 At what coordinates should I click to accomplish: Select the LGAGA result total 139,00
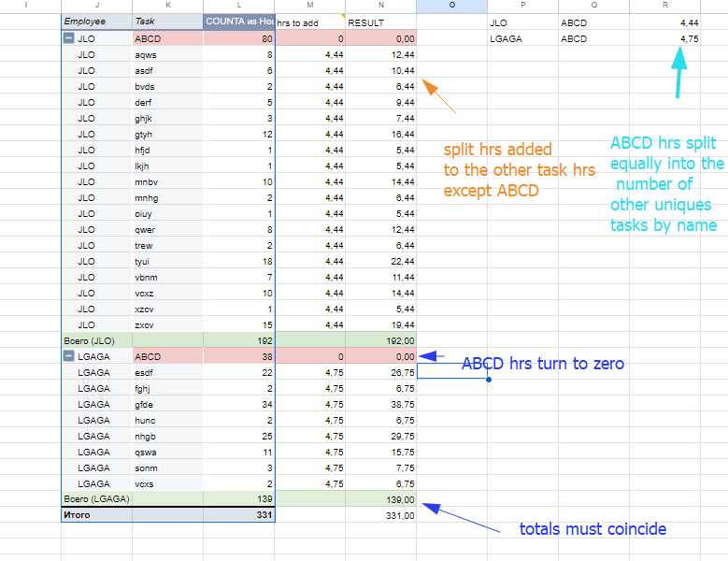tap(380, 499)
